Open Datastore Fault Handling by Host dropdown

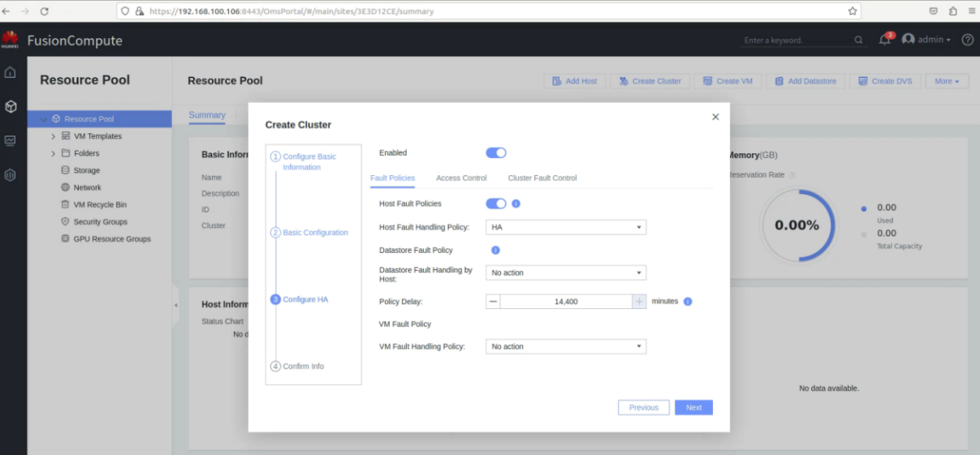tap(566, 273)
